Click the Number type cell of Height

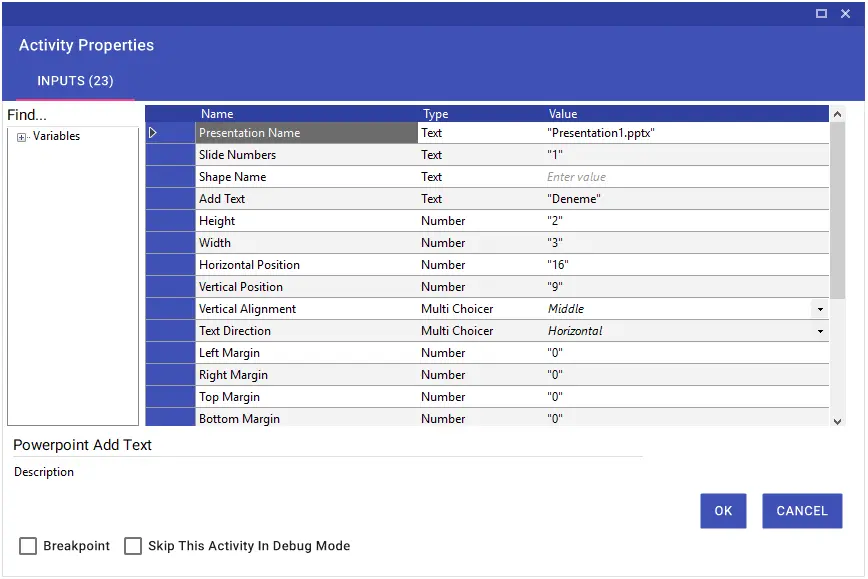point(481,221)
